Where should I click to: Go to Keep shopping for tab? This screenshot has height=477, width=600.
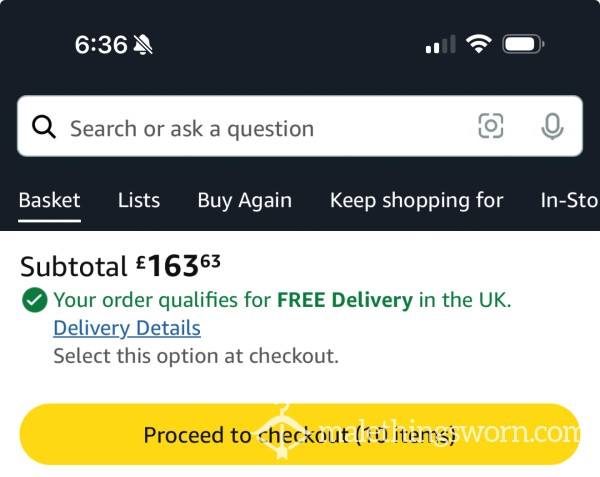[x=416, y=200]
